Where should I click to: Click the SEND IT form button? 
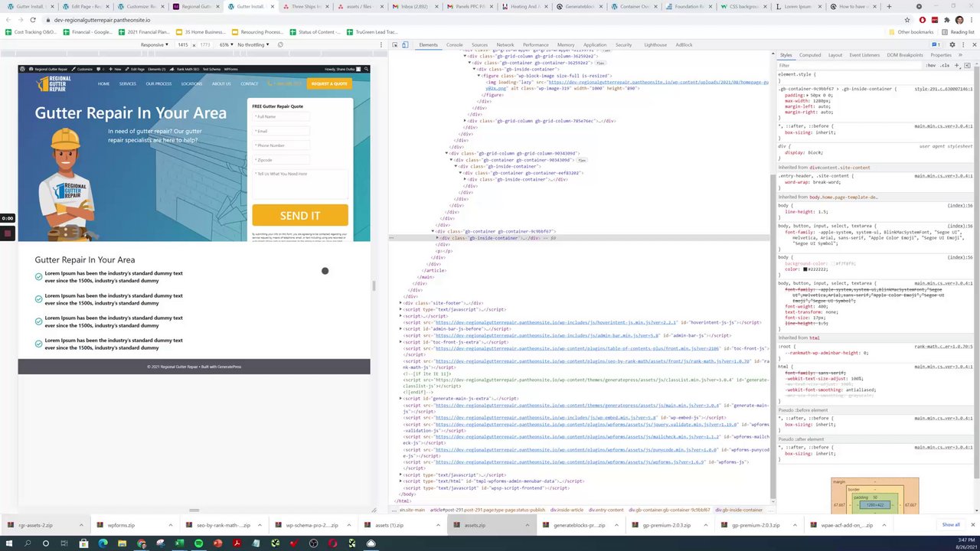click(300, 215)
